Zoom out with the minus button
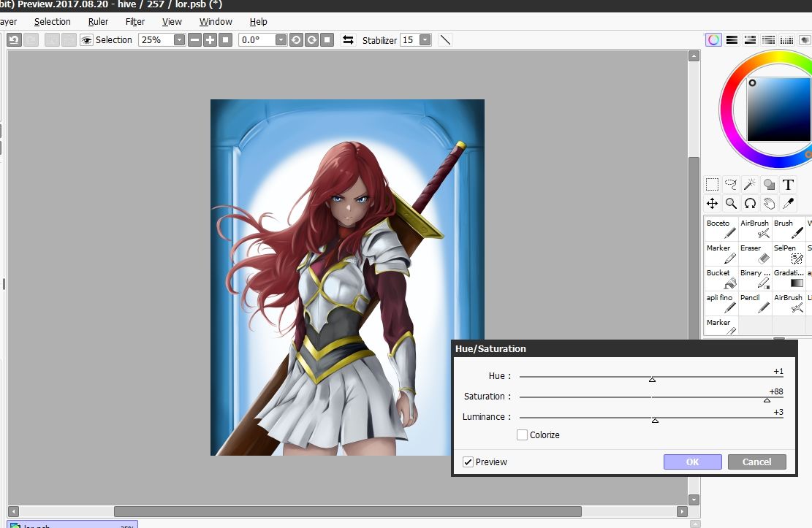812x528 pixels. click(194, 40)
